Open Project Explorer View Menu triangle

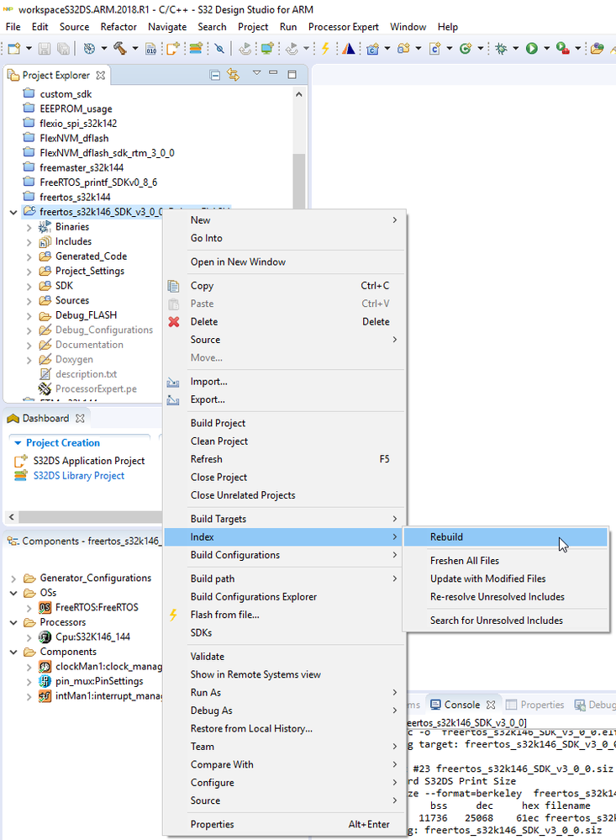click(x=256, y=73)
